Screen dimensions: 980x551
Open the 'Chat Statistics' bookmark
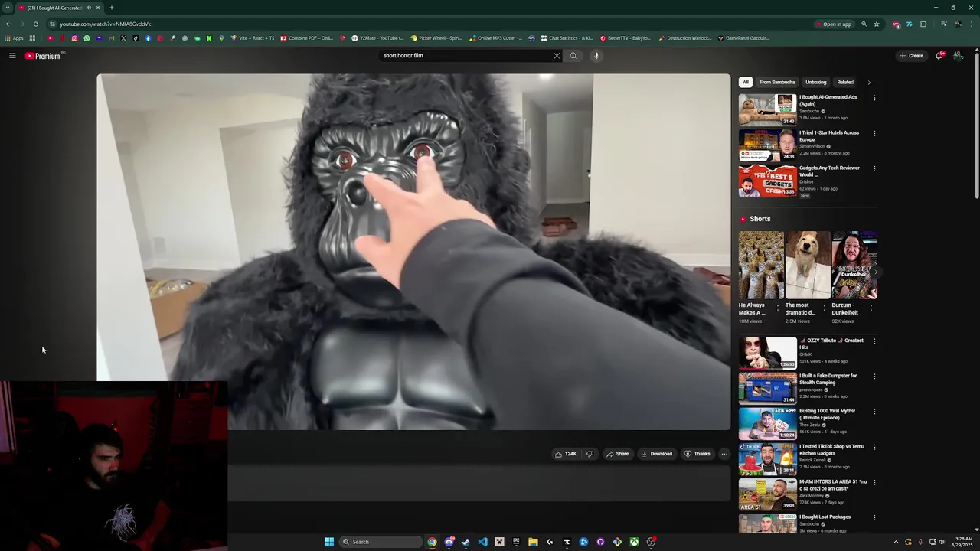pyautogui.click(x=567, y=38)
